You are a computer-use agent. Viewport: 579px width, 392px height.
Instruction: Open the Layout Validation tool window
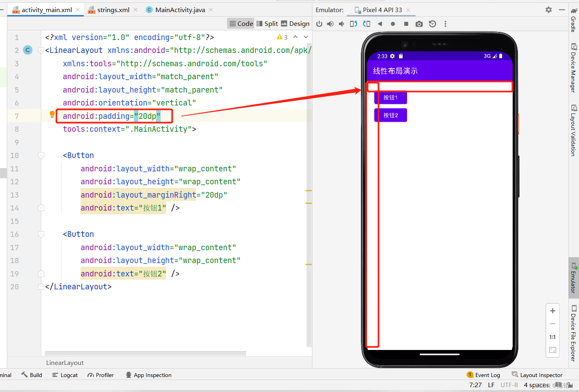pyautogui.click(x=574, y=130)
